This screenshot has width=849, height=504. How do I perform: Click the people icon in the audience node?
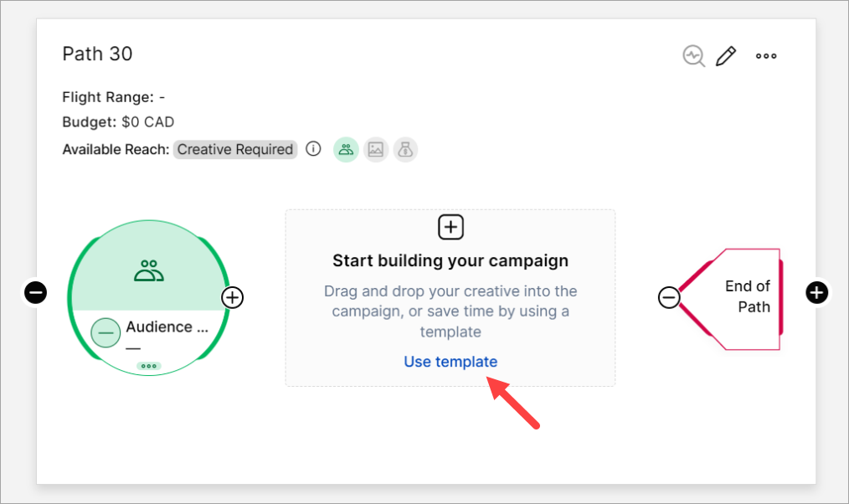coord(148,270)
